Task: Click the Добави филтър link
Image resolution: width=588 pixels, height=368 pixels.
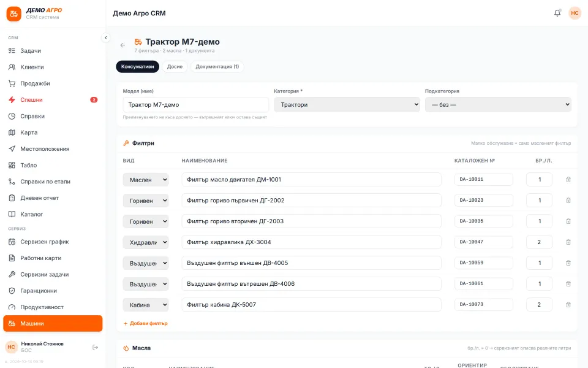Action: coord(146,323)
